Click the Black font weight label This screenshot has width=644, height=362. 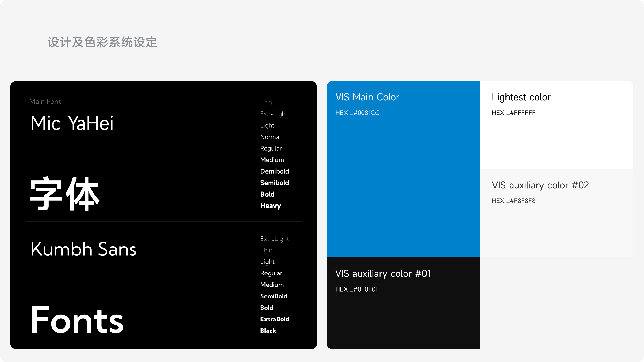(x=268, y=331)
